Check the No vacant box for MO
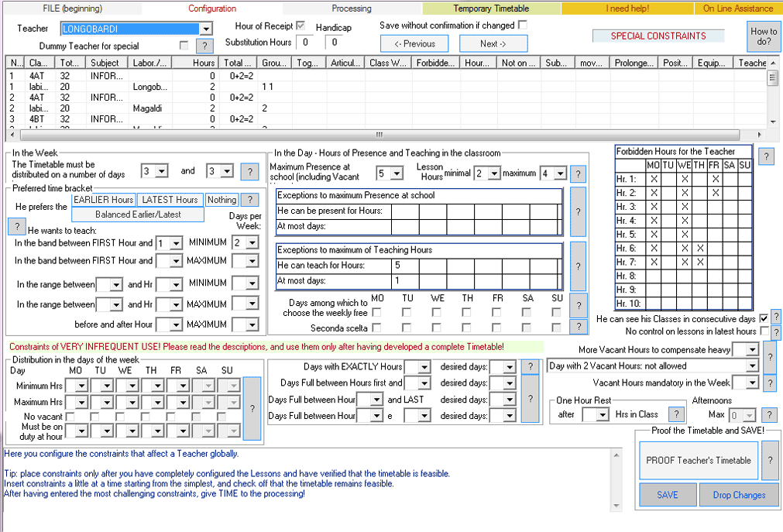 [70, 416]
